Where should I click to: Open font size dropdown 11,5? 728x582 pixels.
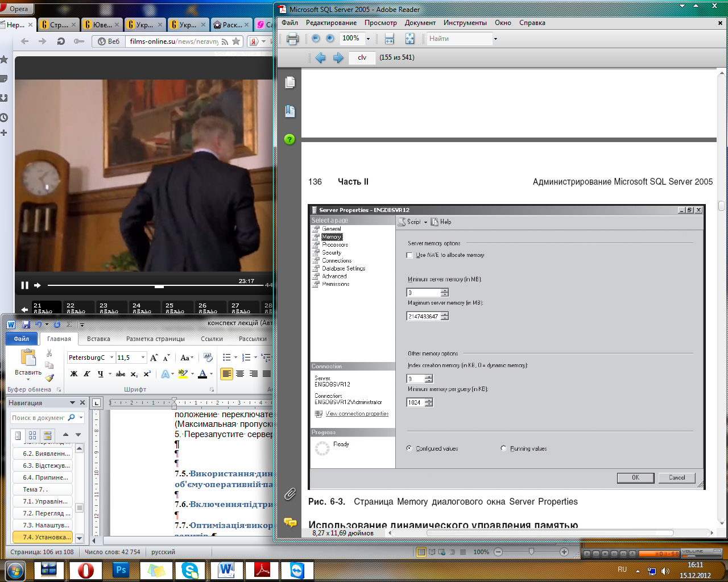(x=143, y=357)
